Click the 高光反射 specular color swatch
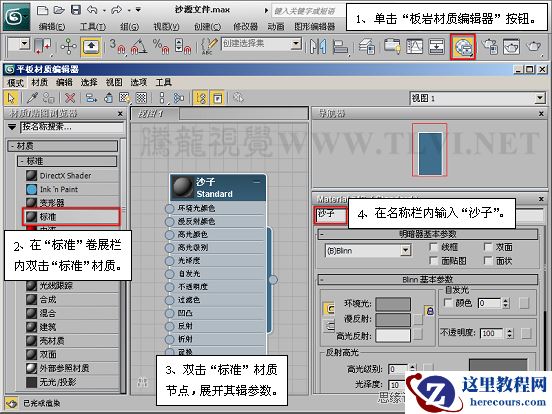 point(393,335)
